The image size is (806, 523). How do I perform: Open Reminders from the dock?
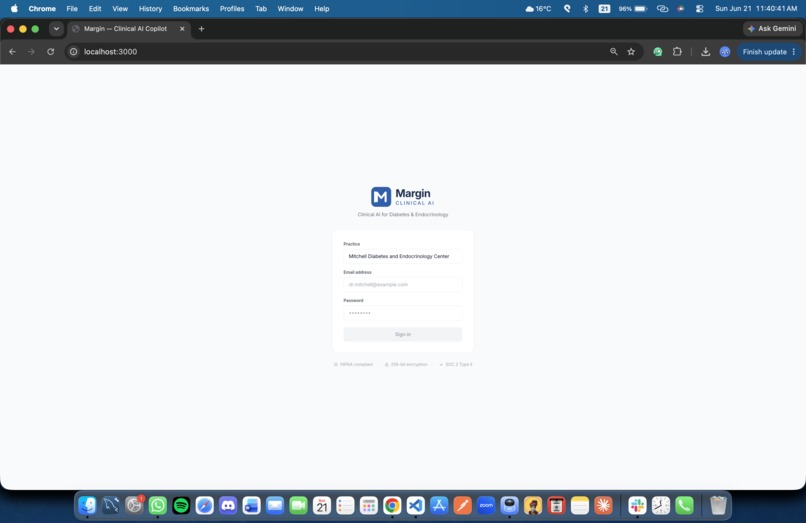345,506
